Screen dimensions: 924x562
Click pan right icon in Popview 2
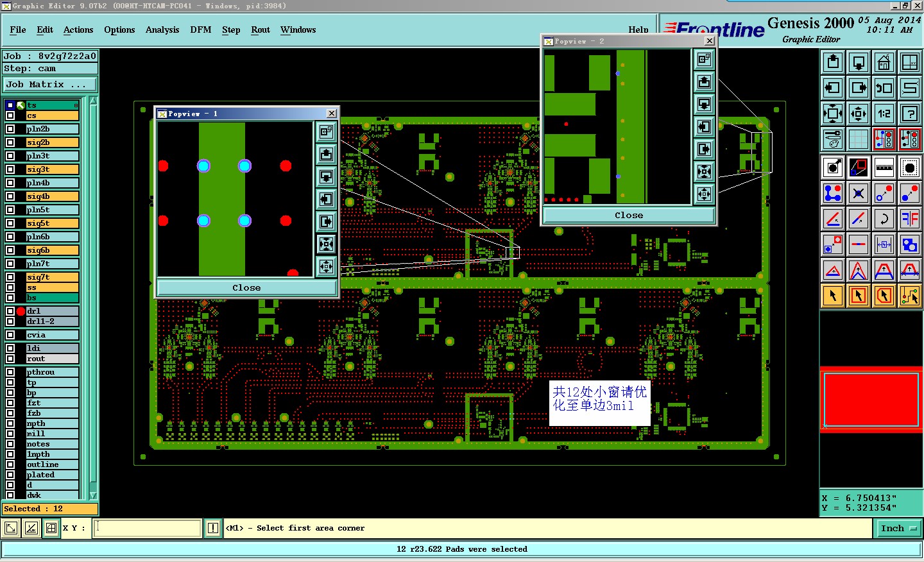pos(704,149)
